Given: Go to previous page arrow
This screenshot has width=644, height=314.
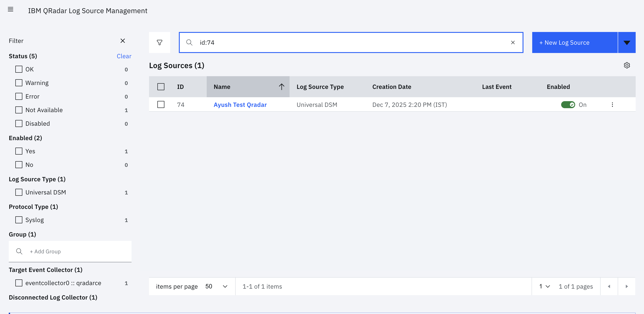Looking at the screenshot, I should pos(609,287).
